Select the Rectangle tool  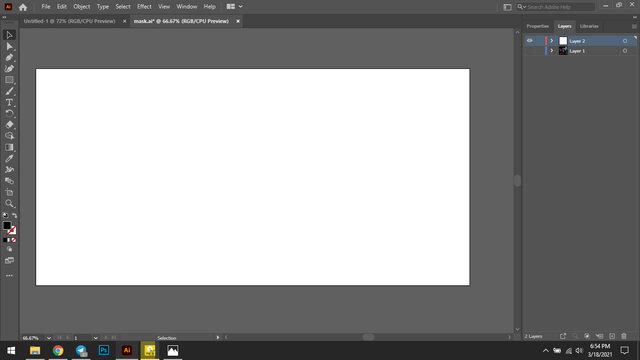(9, 80)
